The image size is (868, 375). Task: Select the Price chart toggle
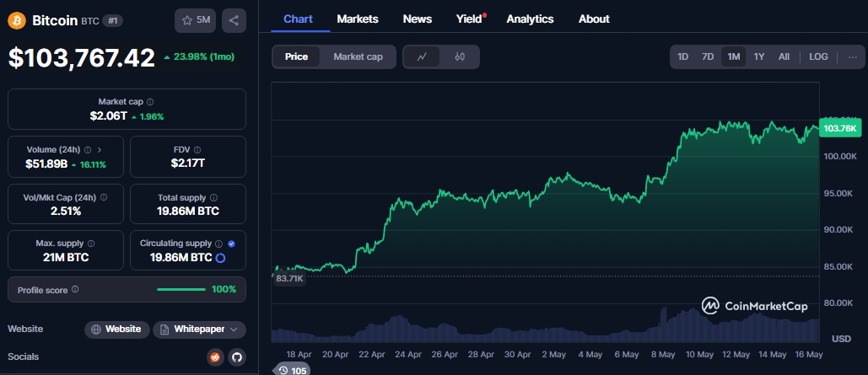click(x=297, y=56)
